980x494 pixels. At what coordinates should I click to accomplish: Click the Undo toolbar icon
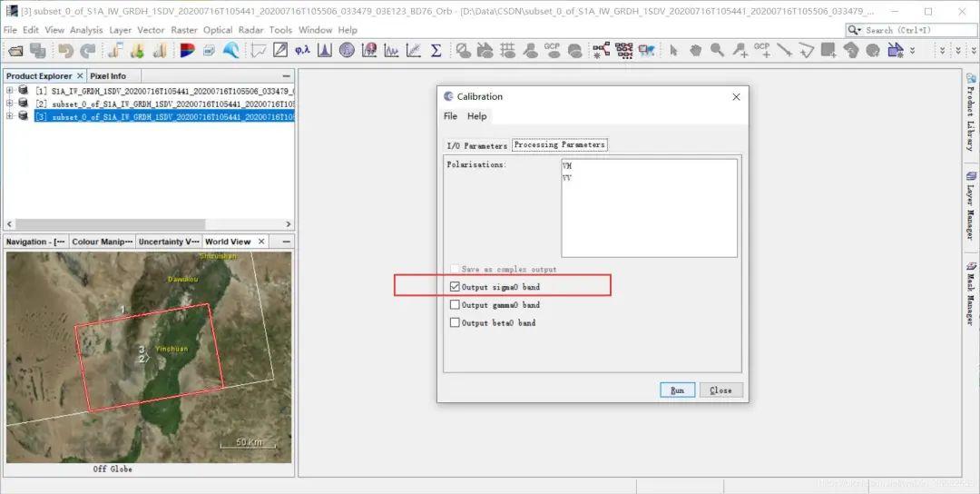tap(65, 51)
